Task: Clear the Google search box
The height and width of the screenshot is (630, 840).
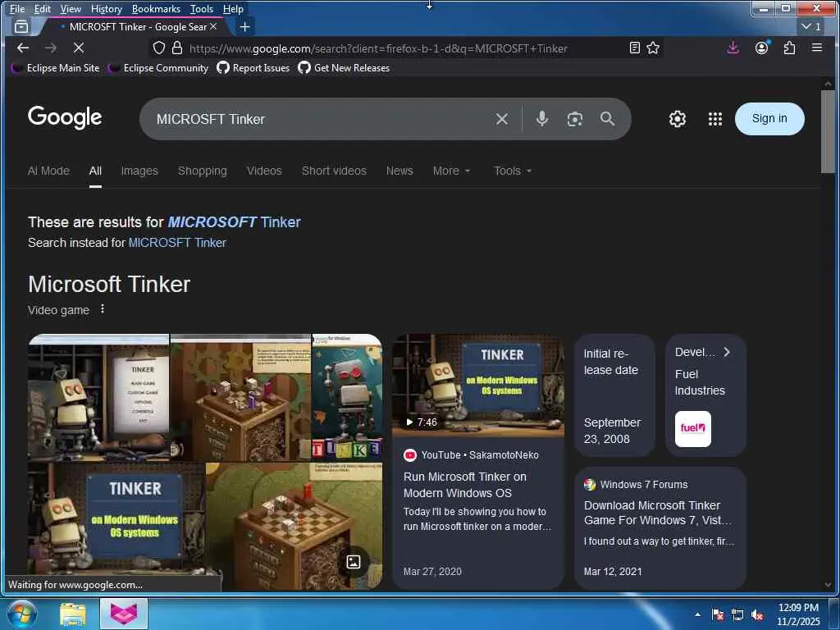Action: 501,119
